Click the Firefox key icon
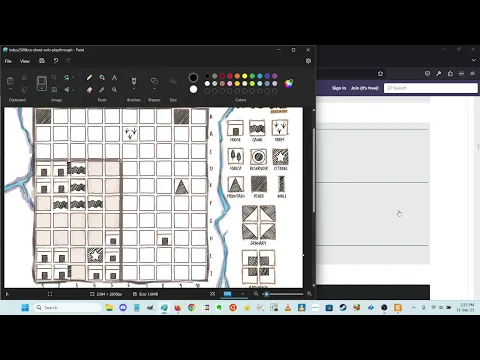 point(439,74)
